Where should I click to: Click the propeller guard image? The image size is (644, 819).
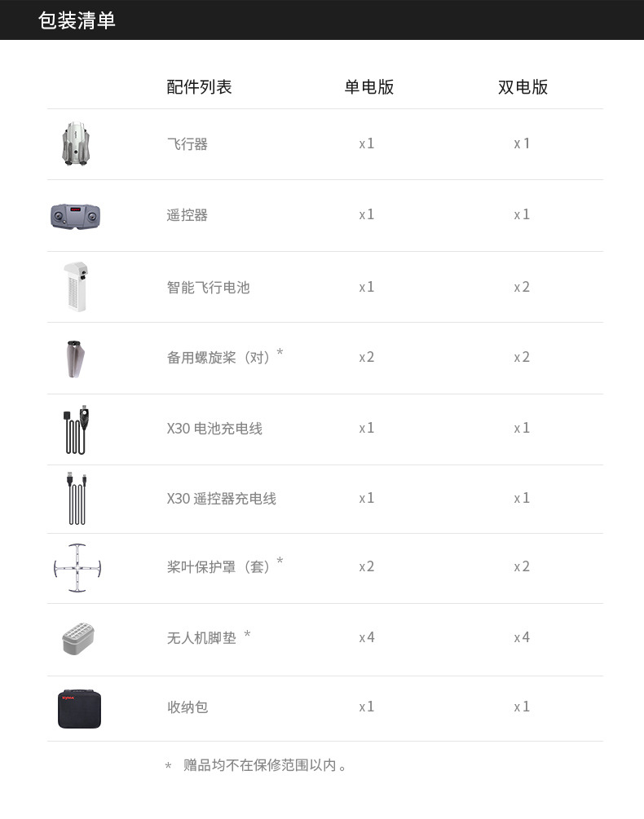pos(77,567)
